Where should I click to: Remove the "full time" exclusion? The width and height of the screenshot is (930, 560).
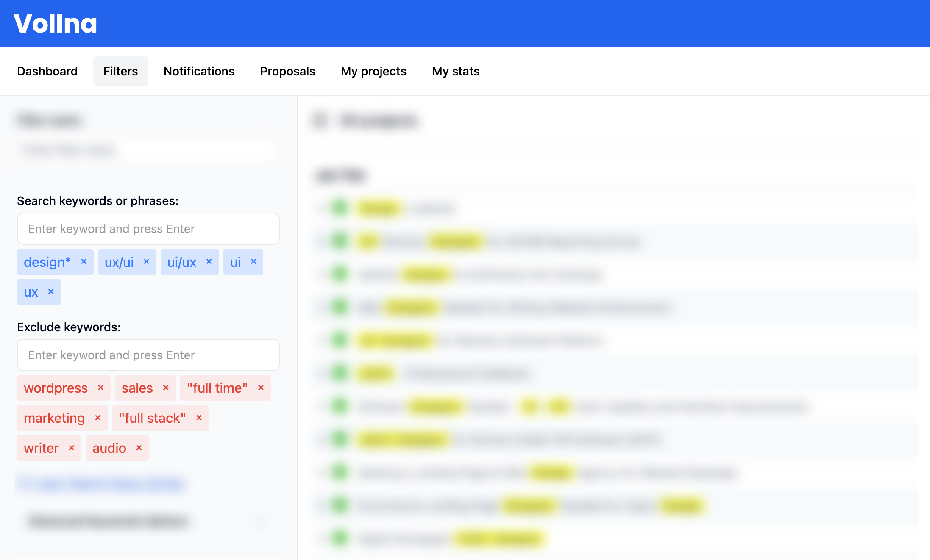(261, 388)
